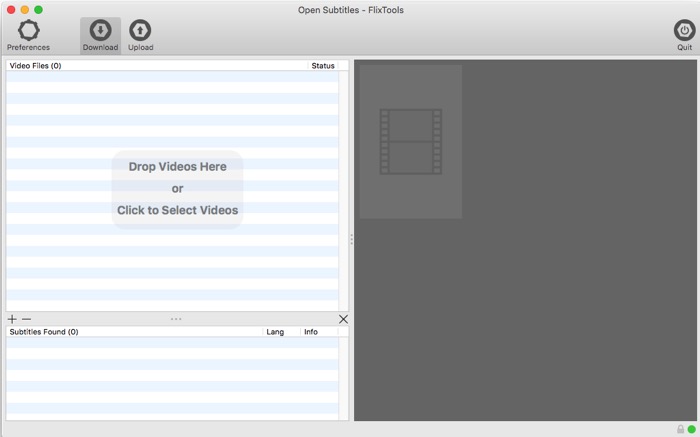Viewport: 700px width, 437px height.
Task: Click the Info column header
Action: coord(318,332)
